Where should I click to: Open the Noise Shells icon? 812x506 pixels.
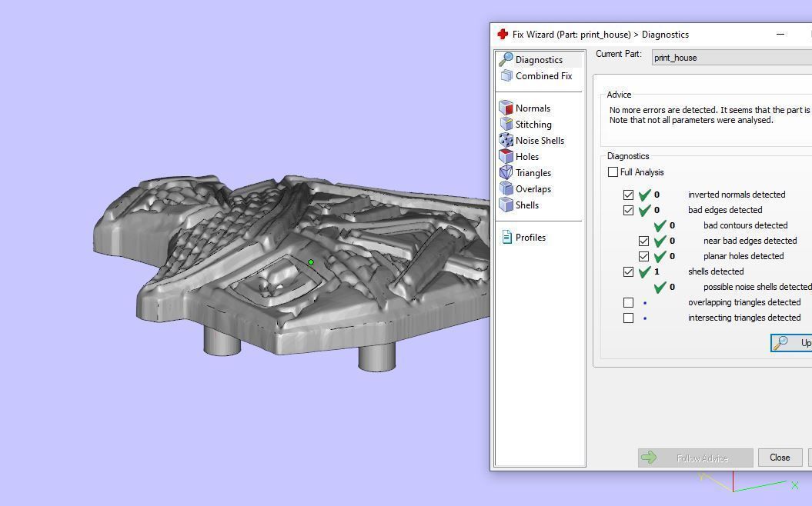click(506, 140)
